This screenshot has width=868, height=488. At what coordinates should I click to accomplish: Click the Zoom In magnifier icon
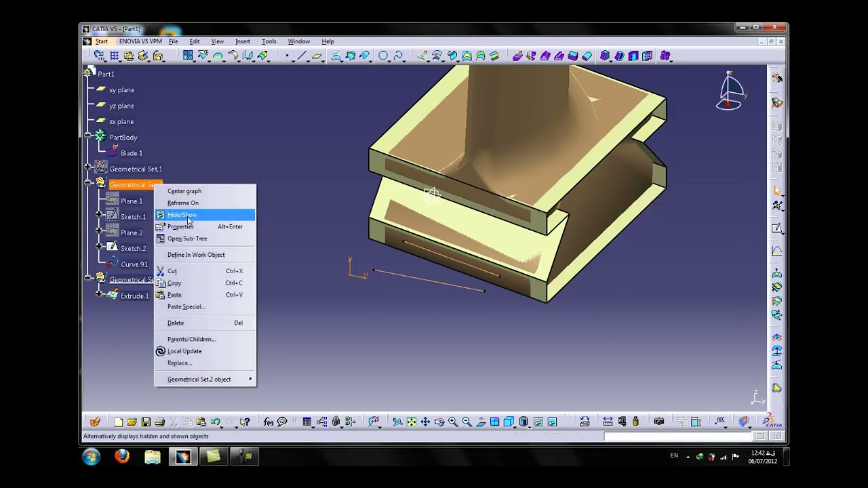(x=453, y=422)
